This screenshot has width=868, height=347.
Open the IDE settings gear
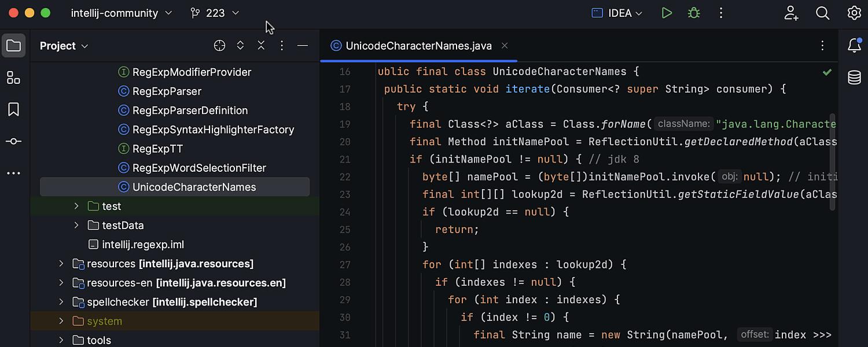(x=855, y=13)
